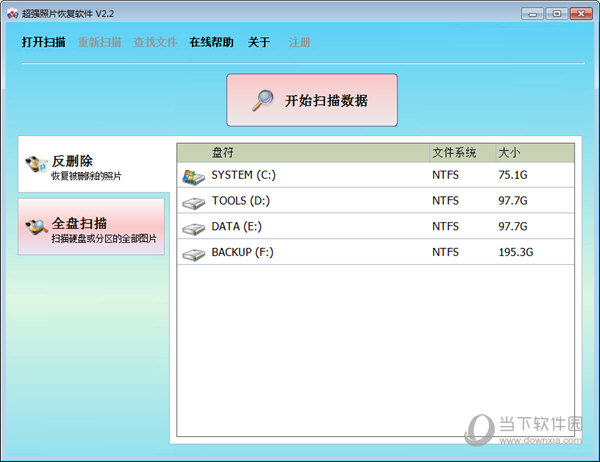Switch to 全盘扫描 mode tab
This screenshot has height=462, width=600.
point(92,228)
